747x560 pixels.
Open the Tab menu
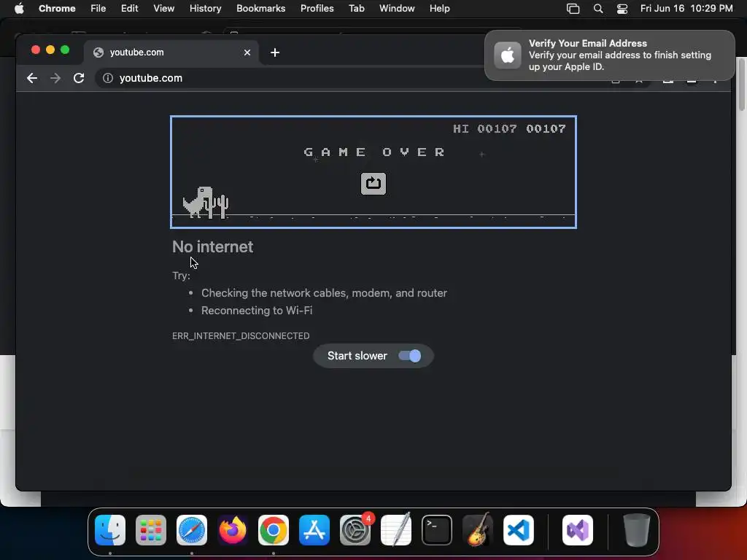pos(356,8)
